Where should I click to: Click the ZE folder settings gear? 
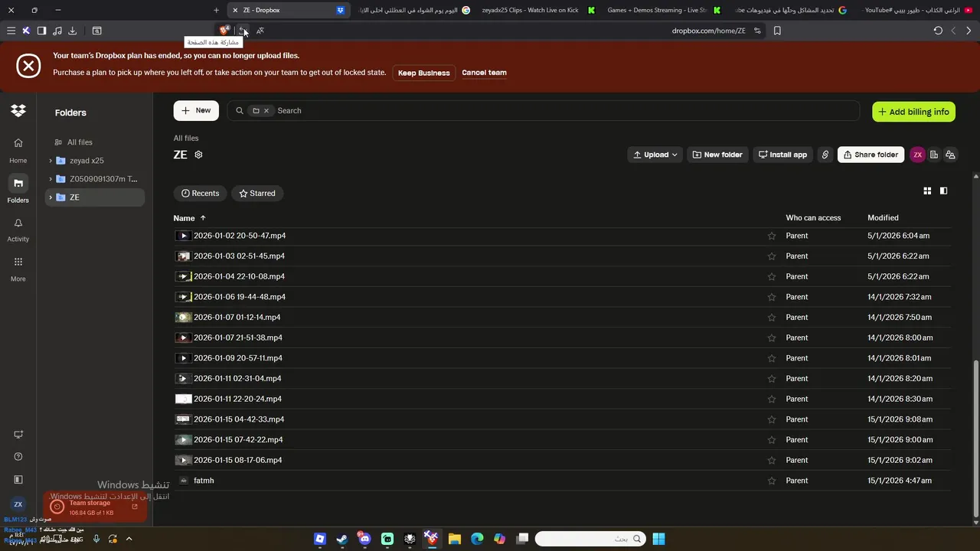[198, 155]
